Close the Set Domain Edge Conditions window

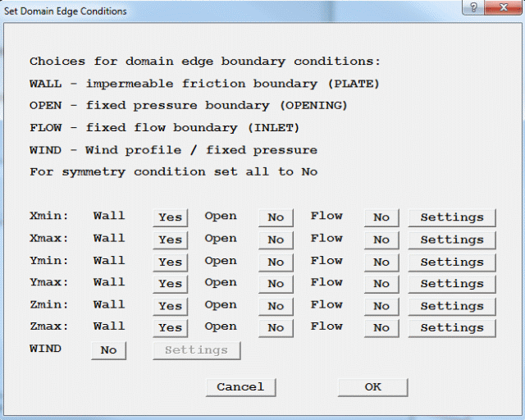(x=502, y=8)
